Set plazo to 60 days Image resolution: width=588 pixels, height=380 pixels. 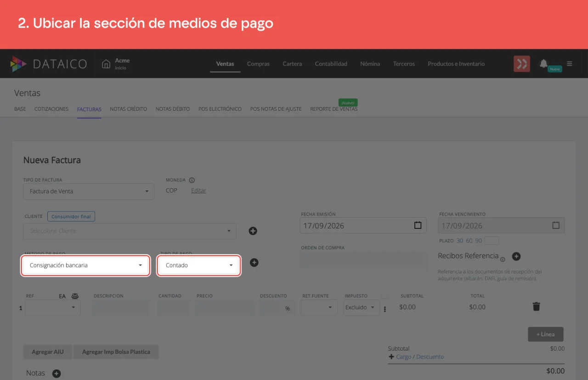[469, 241]
